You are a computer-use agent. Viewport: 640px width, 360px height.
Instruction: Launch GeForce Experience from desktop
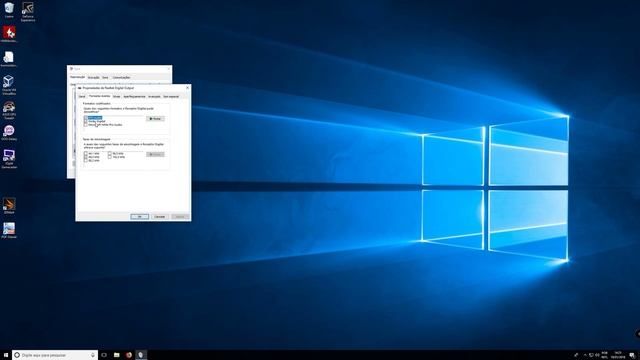(28, 11)
